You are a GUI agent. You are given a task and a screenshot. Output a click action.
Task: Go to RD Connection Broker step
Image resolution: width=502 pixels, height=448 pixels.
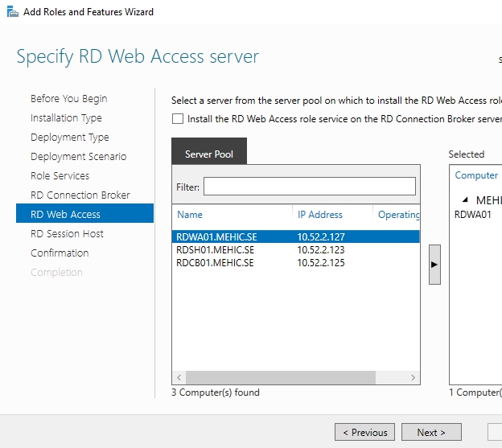click(x=80, y=195)
